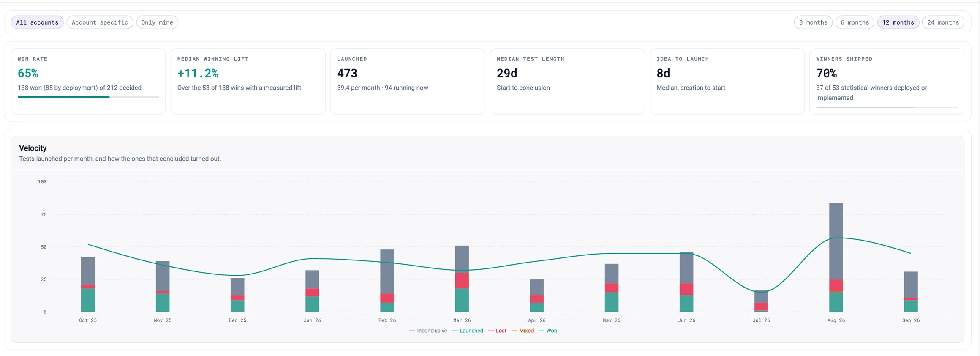Switch to the Account specific filter
Screen dimensions: 980x356
[x=100, y=22]
